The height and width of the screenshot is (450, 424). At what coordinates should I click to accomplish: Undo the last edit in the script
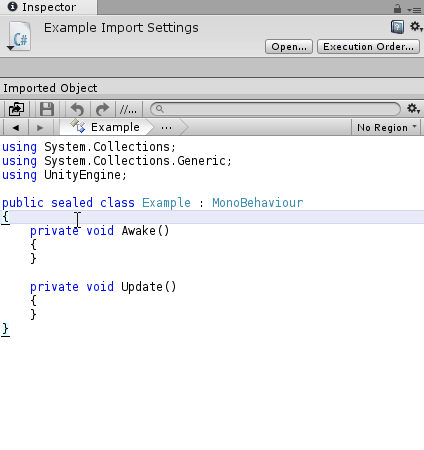(x=77, y=109)
